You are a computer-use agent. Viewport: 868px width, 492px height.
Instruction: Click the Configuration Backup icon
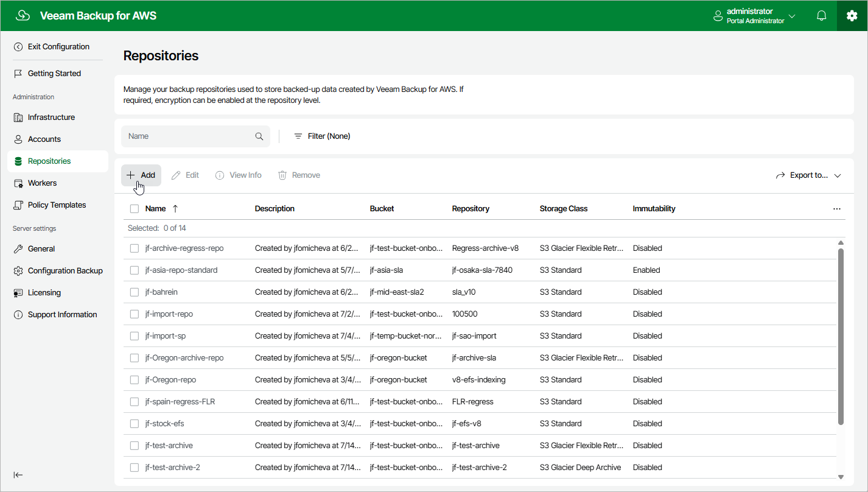click(18, 271)
